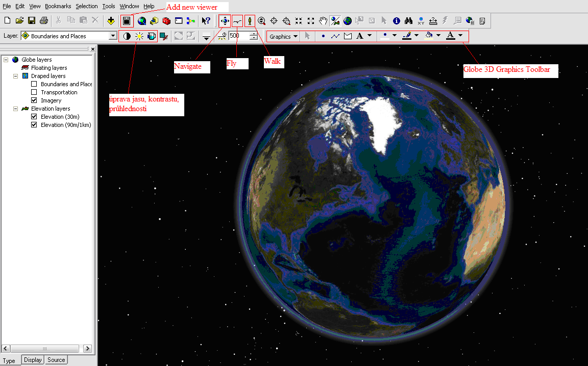Select the new polygon graphic tool

coord(348,36)
